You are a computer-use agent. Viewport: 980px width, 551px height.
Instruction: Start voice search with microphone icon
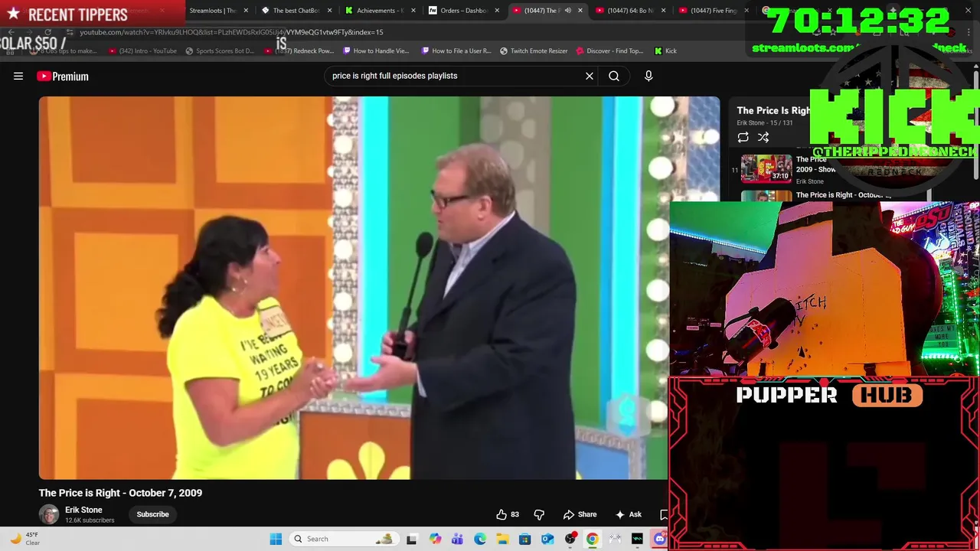coord(648,76)
